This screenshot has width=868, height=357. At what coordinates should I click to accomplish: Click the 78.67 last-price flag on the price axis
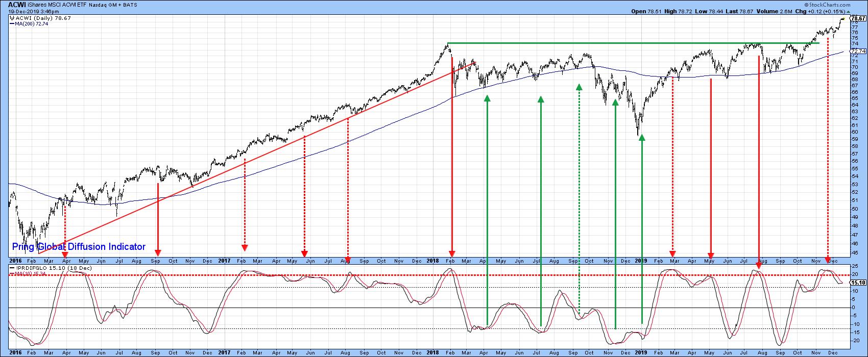click(x=858, y=18)
